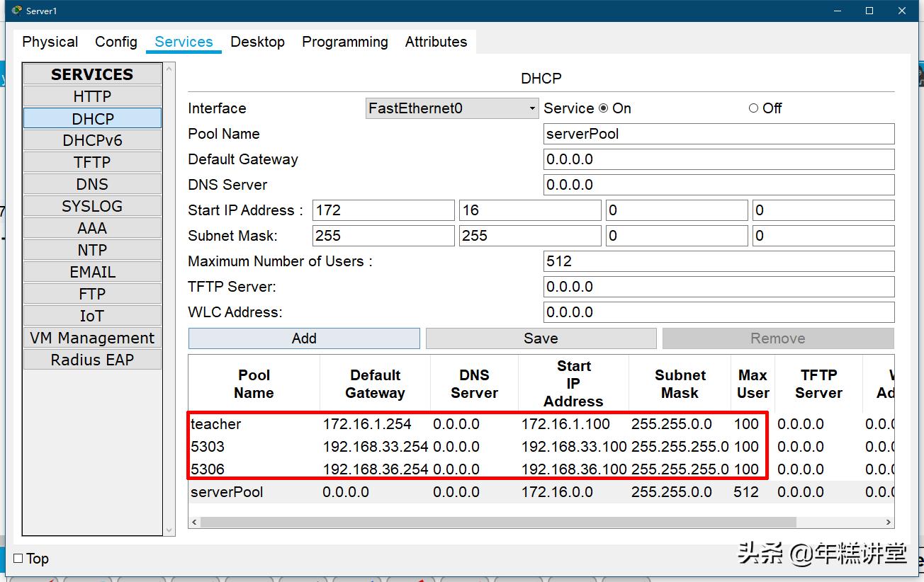Select the serverPool row in table
This screenshot has height=582, width=924.
tap(541, 492)
